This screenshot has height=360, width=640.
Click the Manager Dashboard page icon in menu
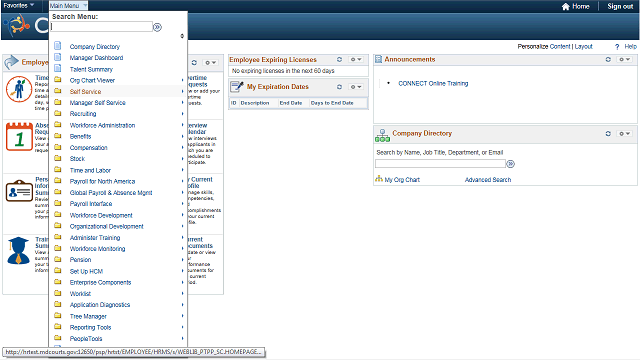[x=58, y=57]
